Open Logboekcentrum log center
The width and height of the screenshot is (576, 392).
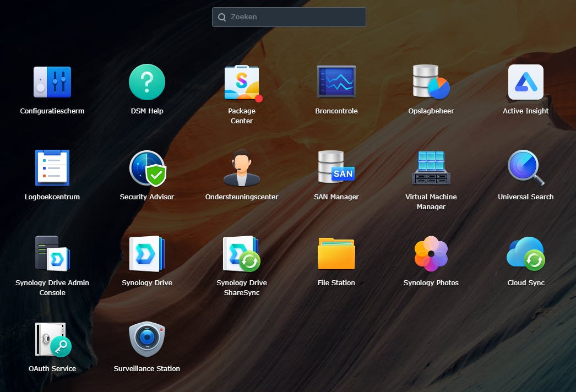(52, 167)
